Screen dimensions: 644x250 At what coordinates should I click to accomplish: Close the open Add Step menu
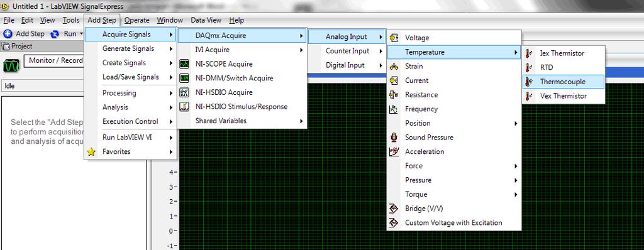pos(102,20)
